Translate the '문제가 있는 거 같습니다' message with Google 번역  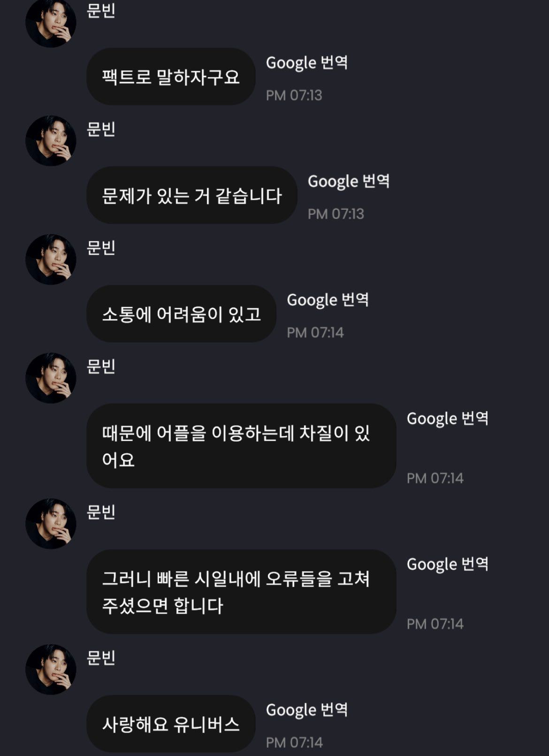pyautogui.click(x=349, y=182)
